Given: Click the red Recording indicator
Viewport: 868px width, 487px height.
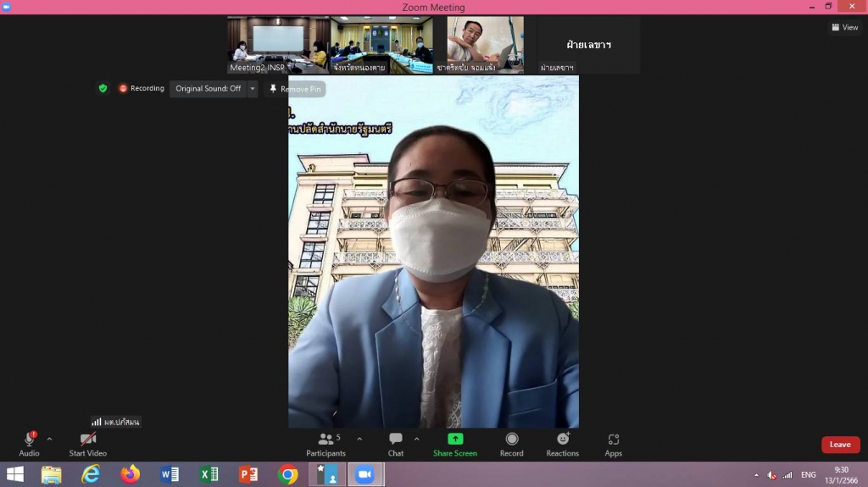Looking at the screenshot, I should click(x=142, y=88).
